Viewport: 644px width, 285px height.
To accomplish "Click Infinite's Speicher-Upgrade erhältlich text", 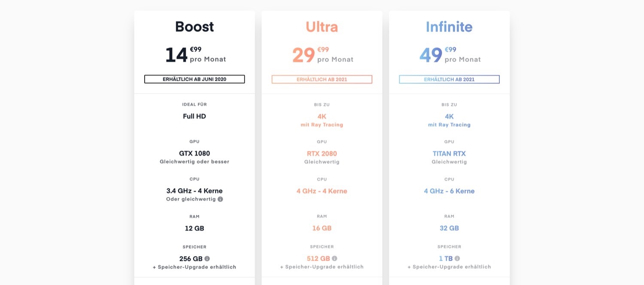I will coord(449,267).
